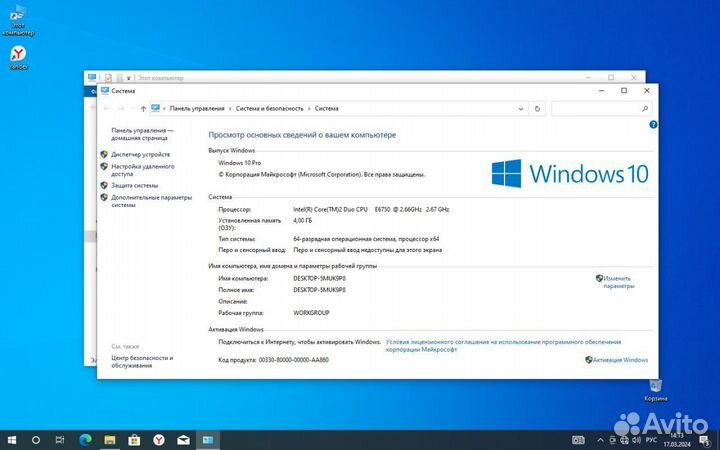The width and height of the screenshot is (720, 450).
Task: Open Корзина recycle bin desktop icon
Action: (655, 390)
